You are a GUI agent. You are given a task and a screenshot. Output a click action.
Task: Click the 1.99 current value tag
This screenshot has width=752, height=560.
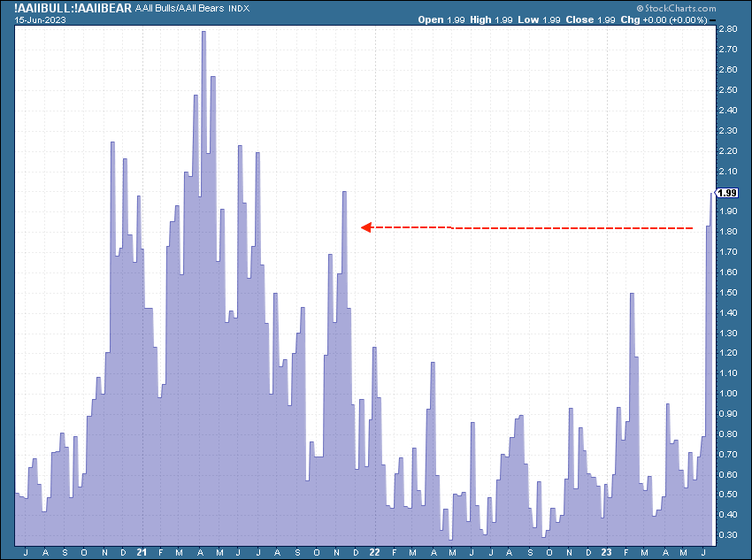(x=726, y=193)
